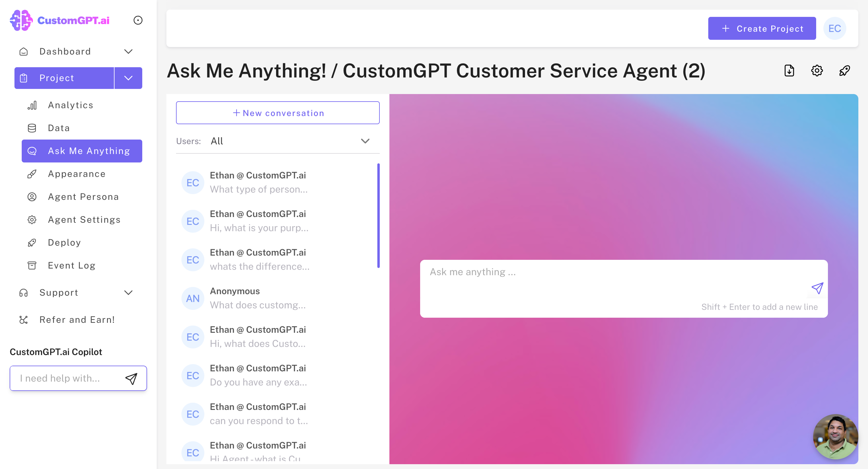Toggle sidebar collapse circle icon near logo
This screenshot has width=868, height=469.
coord(138,20)
